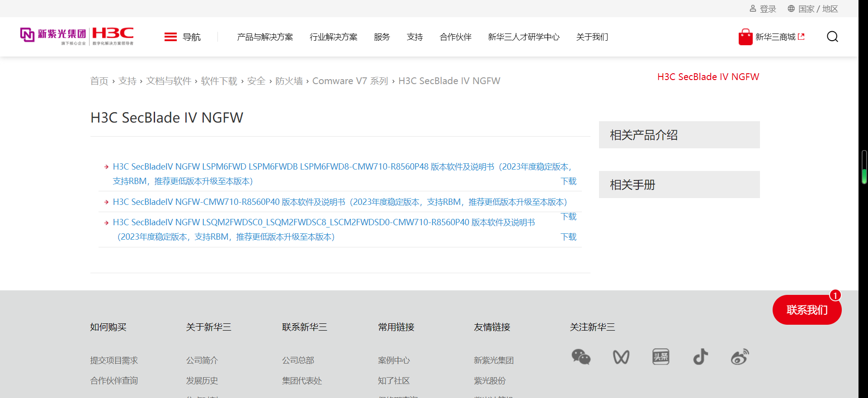
Task: Click the external link icon beside 新华三商城
Action: click(801, 37)
